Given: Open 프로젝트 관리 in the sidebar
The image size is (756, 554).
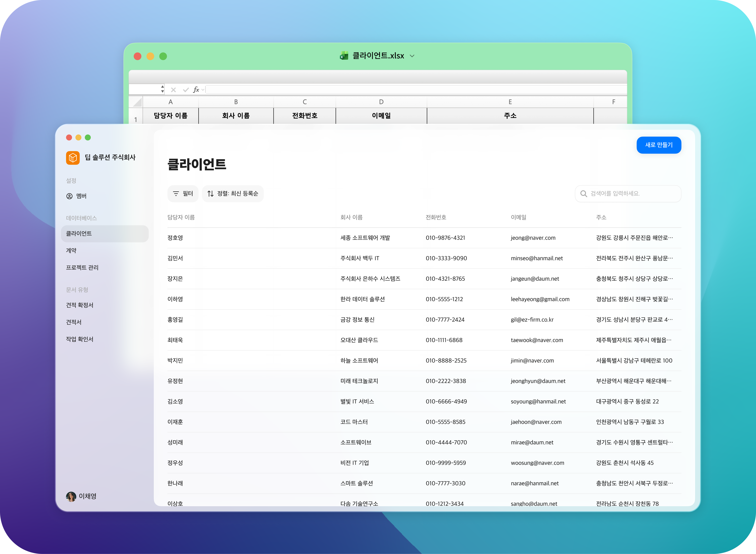Looking at the screenshot, I should click(82, 268).
